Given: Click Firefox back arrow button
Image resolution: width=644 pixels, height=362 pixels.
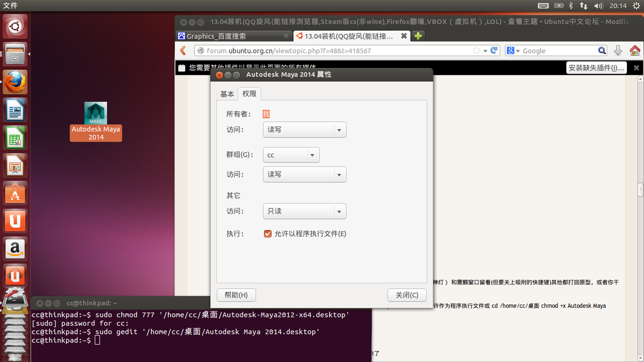Looking at the screenshot, I should (183, 50).
